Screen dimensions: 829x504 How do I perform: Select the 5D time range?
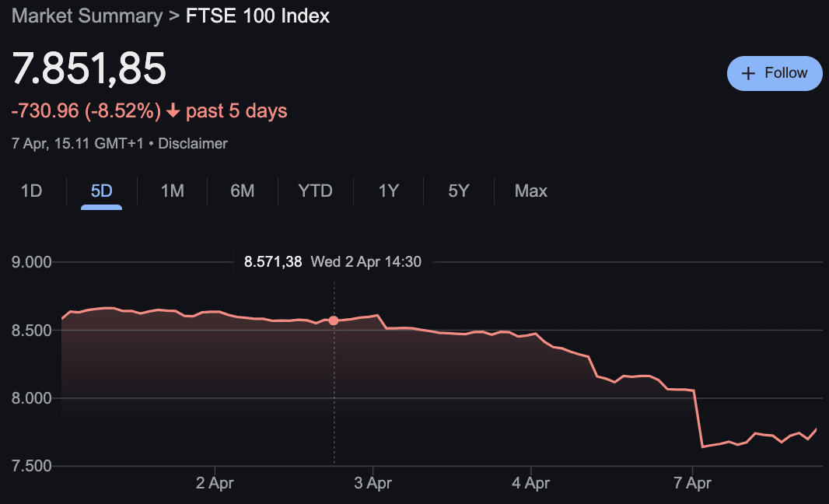click(x=101, y=191)
